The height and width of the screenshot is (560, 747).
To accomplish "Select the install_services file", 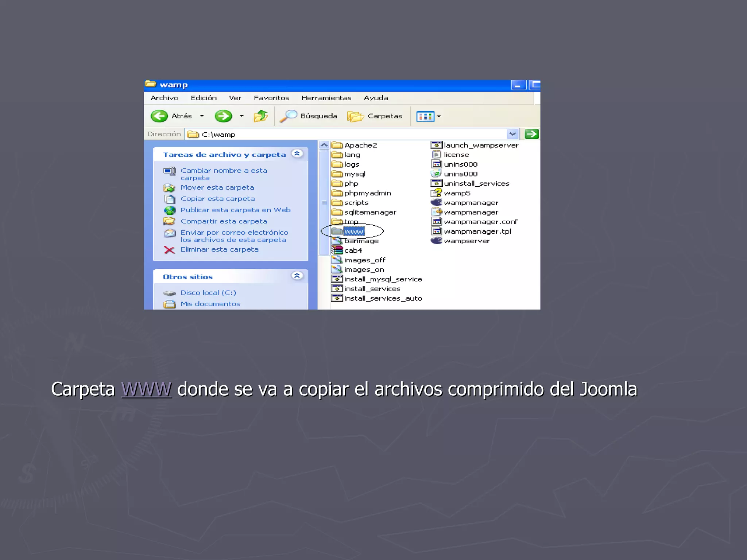I will (x=365, y=289).
